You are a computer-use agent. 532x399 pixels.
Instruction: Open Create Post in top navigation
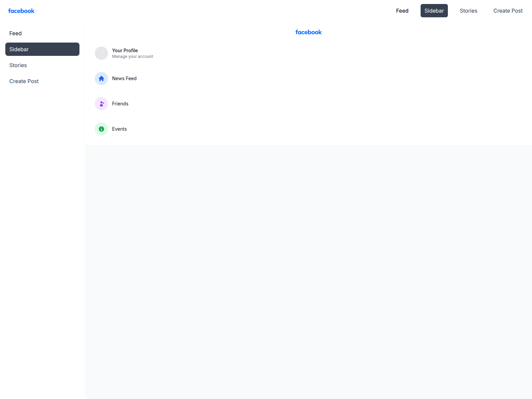(x=508, y=11)
